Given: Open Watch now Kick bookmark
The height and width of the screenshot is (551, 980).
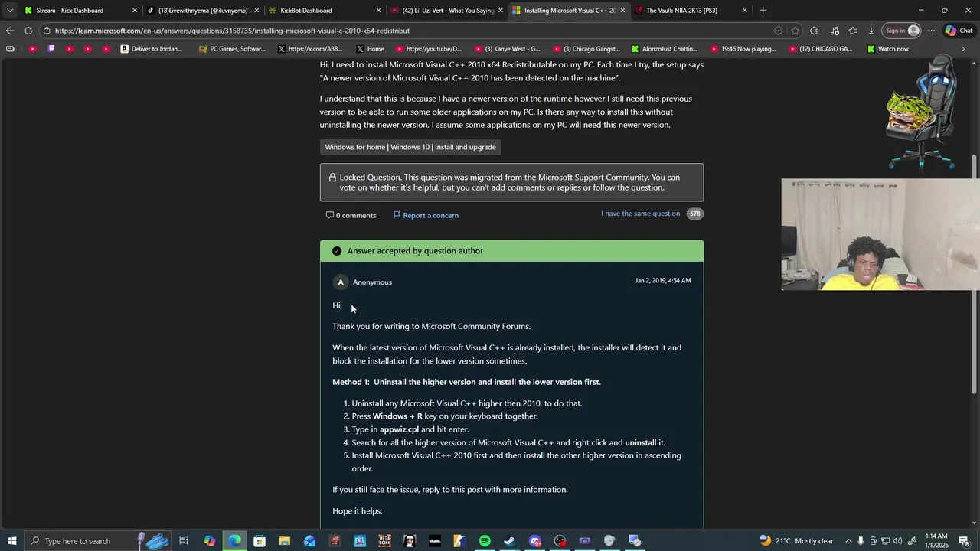Looking at the screenshot, I should [x=888, y=49].
